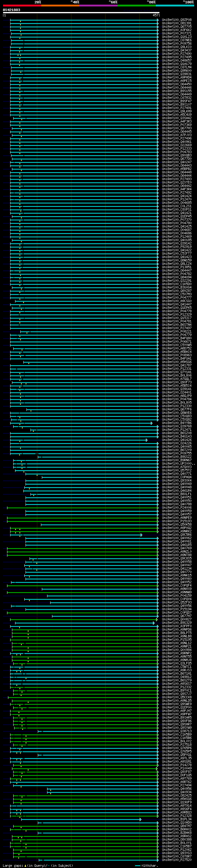Viewport: 197px width, 868px height.
Task: Select hit UniRef100_Q10HD0
Action: pos(176,822)
